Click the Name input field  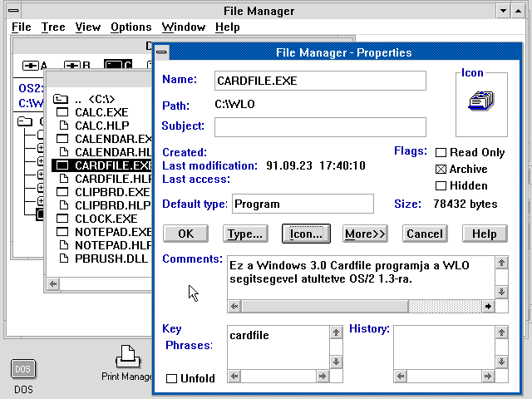pos(320,81)
